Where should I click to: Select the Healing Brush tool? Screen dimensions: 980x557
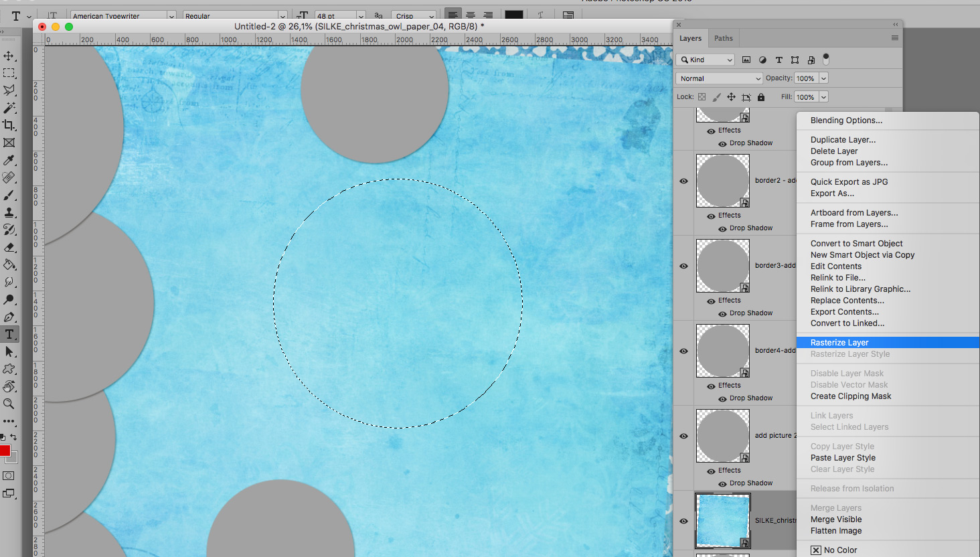point(9,177)
